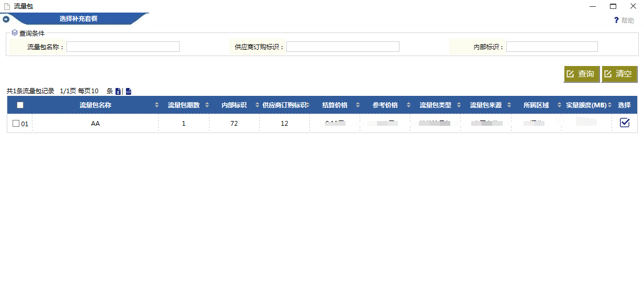
Task: Sort by 结算价格 column arrows
Action: pyautogui.click(x=358, y=105)
